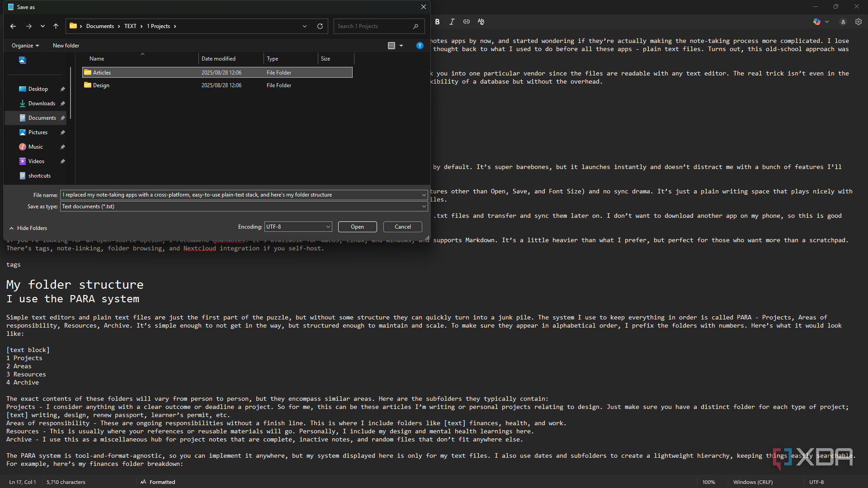
Task: Select the Articles folder
Action: 217,72
